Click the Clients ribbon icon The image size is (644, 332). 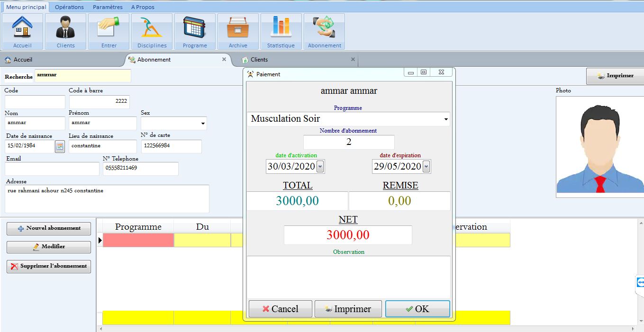[x=65, y=28]
